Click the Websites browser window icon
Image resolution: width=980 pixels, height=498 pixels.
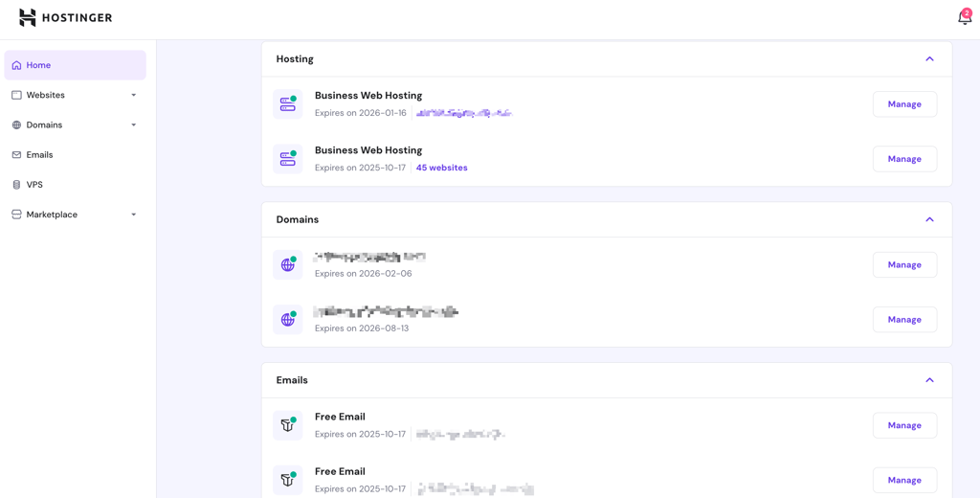pyautogui.click(x=17, y=95)
